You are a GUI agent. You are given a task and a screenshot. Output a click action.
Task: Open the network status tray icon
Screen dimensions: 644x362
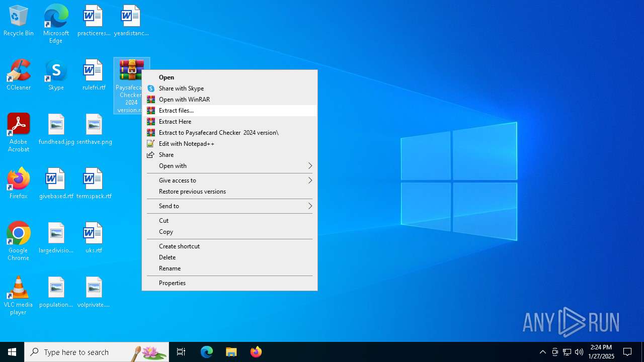tap(567, 352)
